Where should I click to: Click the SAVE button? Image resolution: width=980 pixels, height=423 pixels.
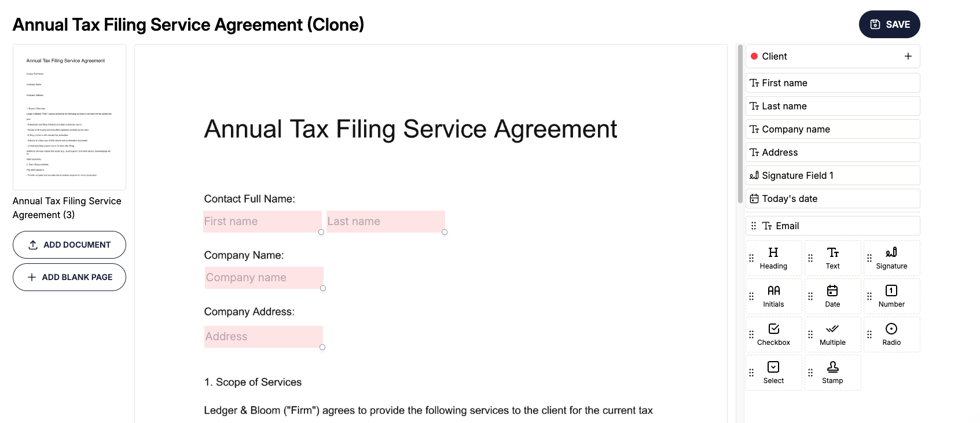[889, 24]
